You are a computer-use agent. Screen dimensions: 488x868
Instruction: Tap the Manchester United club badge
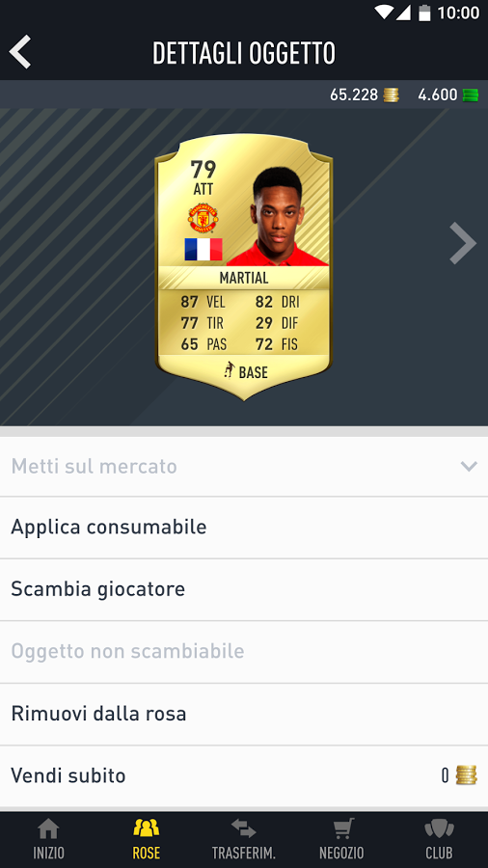pyautogui.click(x=203, y=218)
